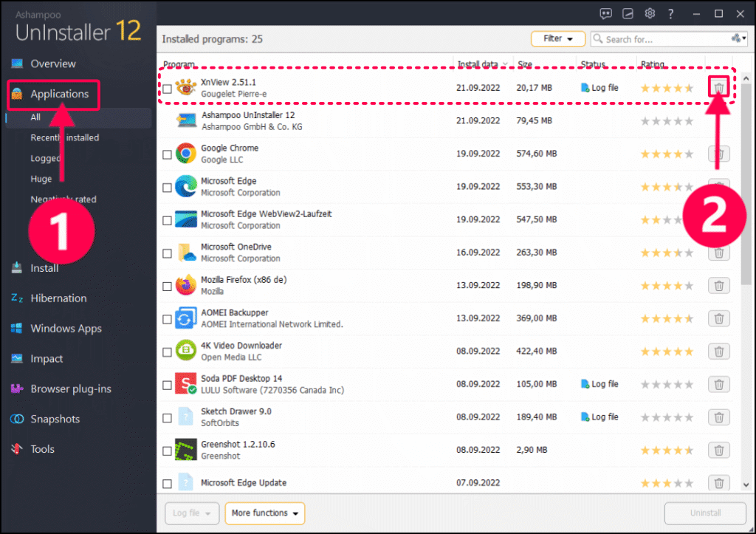Check the AOMEI Backupper checkbox
Screen dimensions: 756x534
(x=168, y=319)
